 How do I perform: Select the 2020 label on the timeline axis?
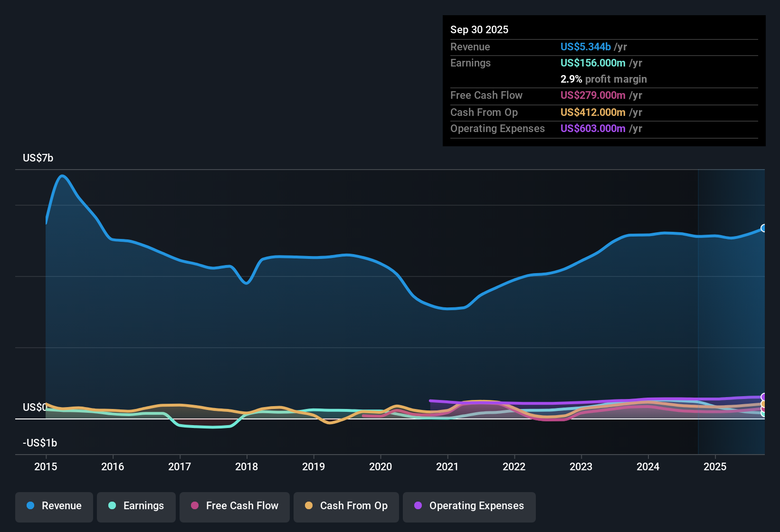(380, 467)
